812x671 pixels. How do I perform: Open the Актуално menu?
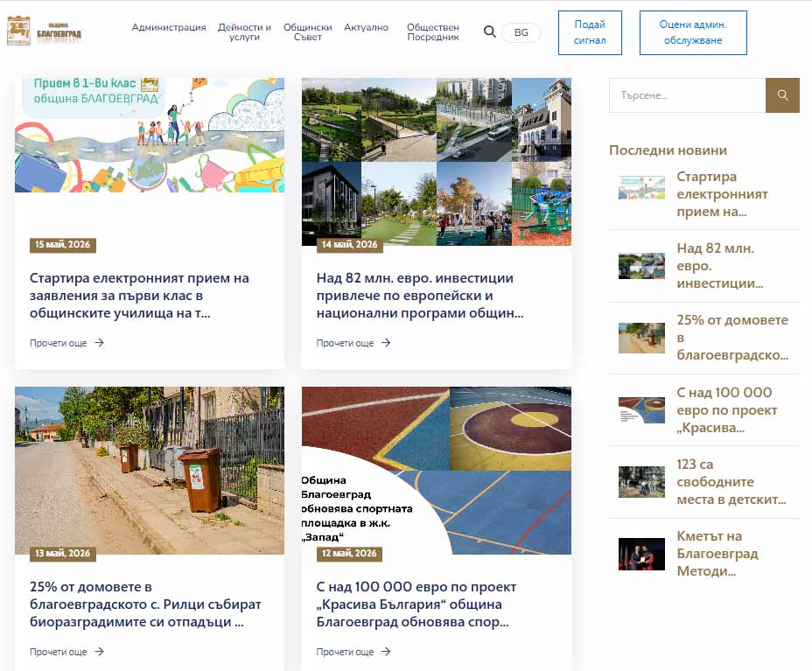(366, 27)
